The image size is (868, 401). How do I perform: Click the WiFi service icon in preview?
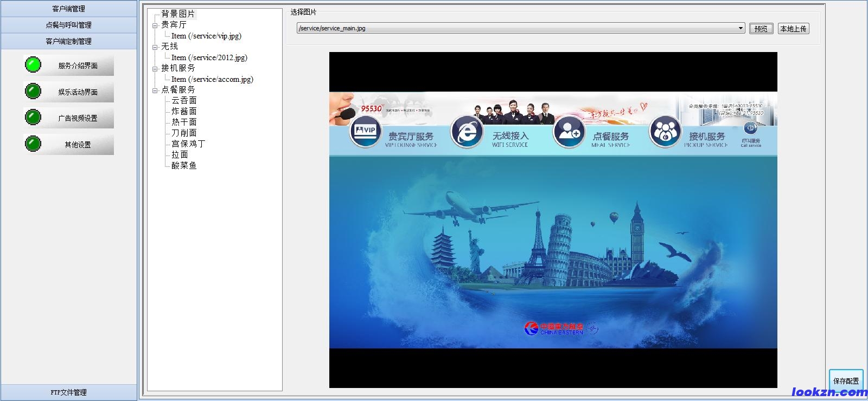click(x=467, y=132)
